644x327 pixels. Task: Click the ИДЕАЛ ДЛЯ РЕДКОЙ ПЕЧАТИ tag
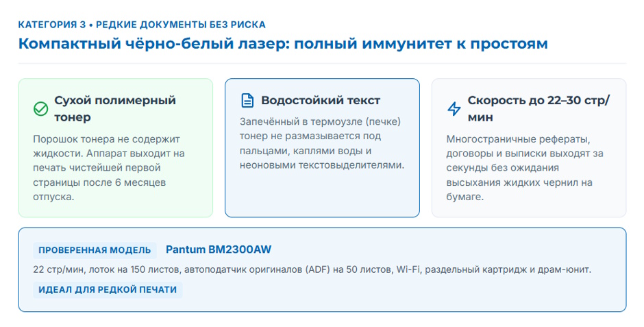[x=108, y=289]
